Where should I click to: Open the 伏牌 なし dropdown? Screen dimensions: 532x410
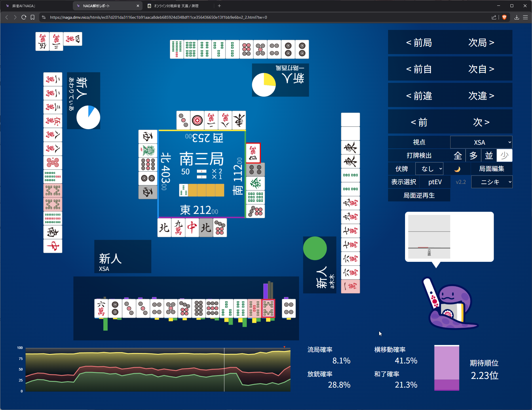(429, 169)
